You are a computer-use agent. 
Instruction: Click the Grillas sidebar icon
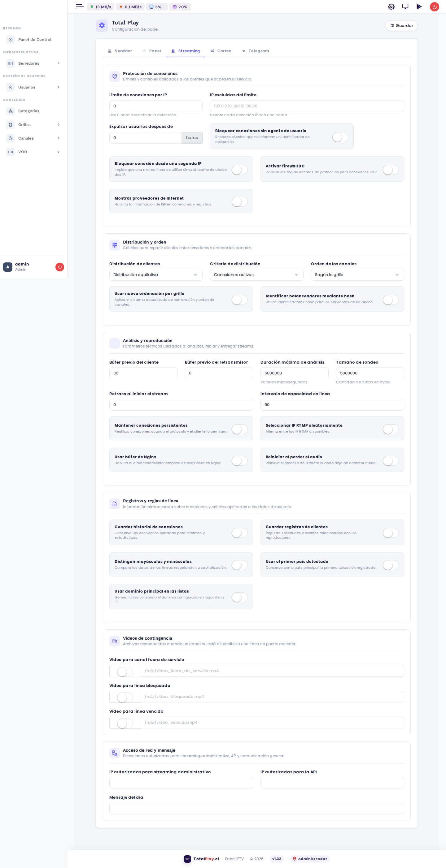[11, 125]
